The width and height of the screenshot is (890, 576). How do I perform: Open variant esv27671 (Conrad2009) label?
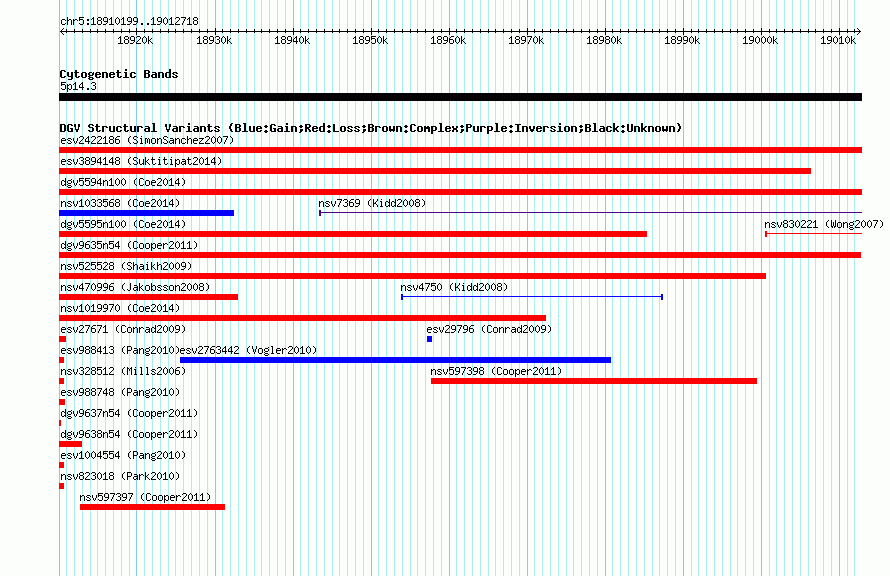[x=123, y=329]
